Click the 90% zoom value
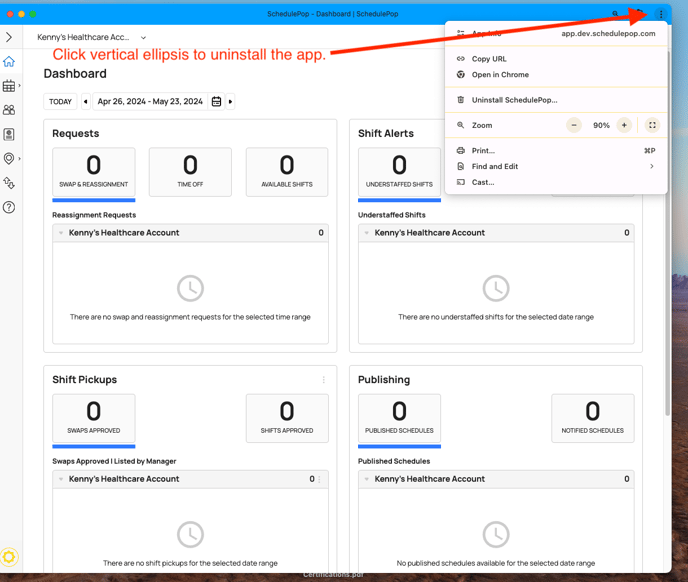Image resolution: width=688 pixels, height=582 pixels. (601, 126)
